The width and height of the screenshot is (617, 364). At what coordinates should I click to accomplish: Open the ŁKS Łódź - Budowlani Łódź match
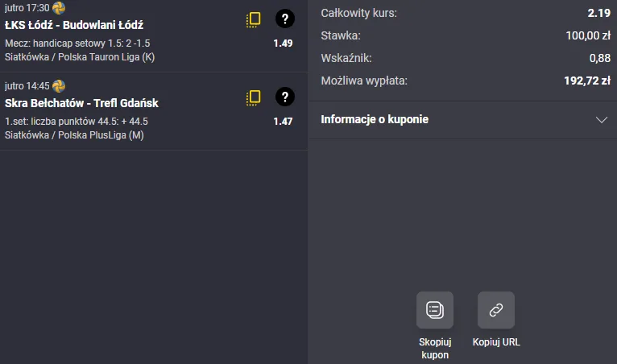tap(74, 25)
